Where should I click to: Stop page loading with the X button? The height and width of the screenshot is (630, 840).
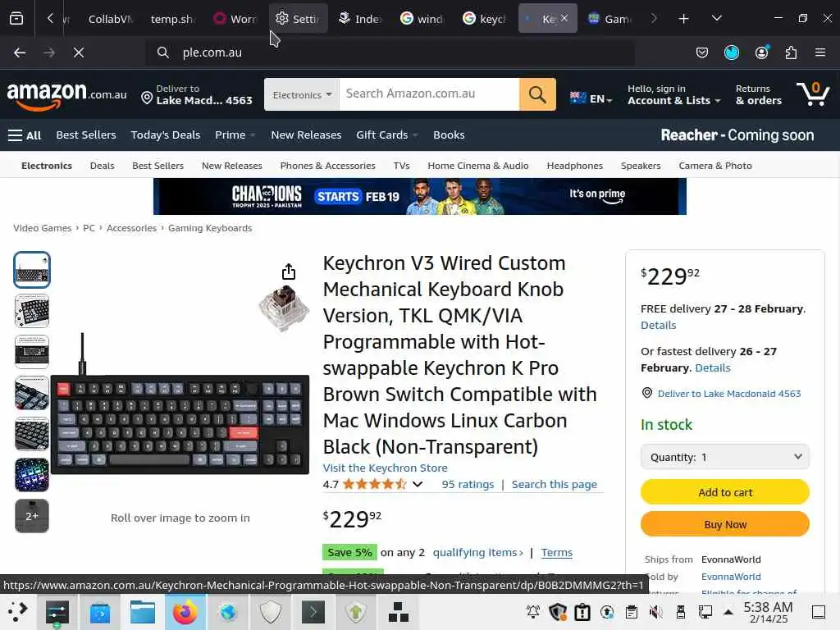pyautogui.click(x=79, y=52)
